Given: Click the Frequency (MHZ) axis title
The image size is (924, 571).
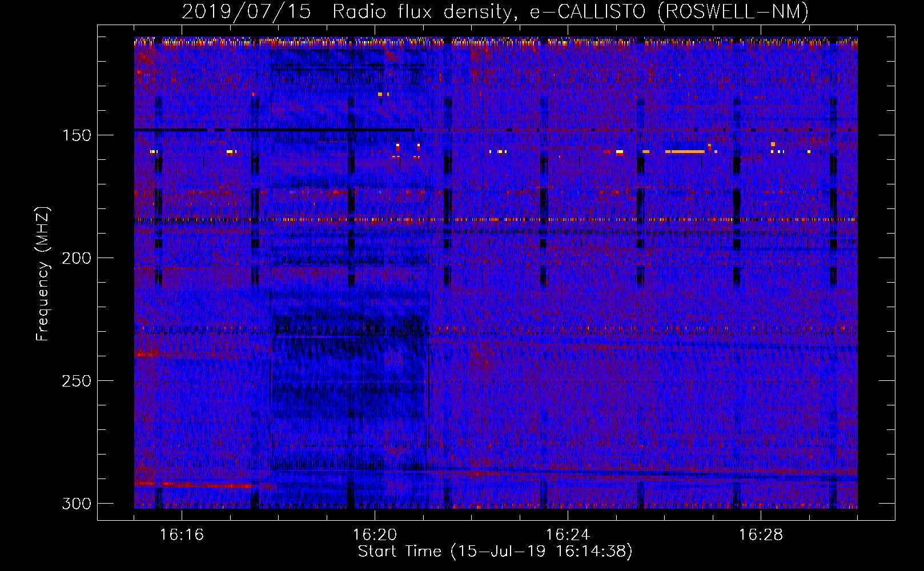Looking at the screenshot, I should pyautogui.click(x=43, y=274).
